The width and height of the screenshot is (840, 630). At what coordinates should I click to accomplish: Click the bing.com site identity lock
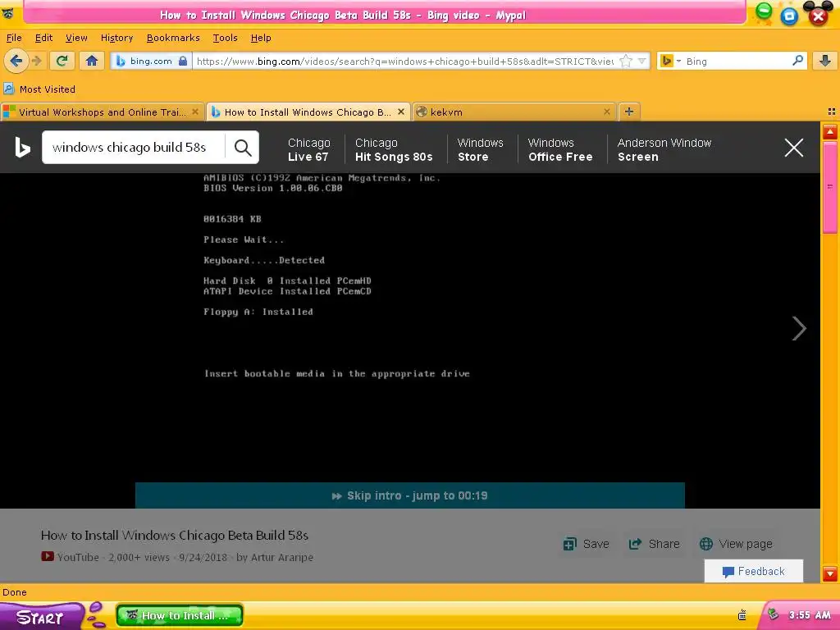(183, 61)
